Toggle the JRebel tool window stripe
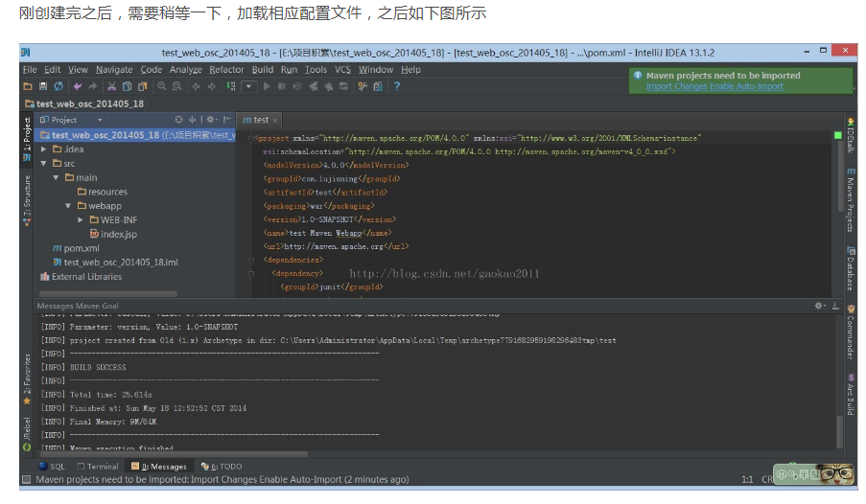Viewport: 866px width, 504px height. point(26,434)
